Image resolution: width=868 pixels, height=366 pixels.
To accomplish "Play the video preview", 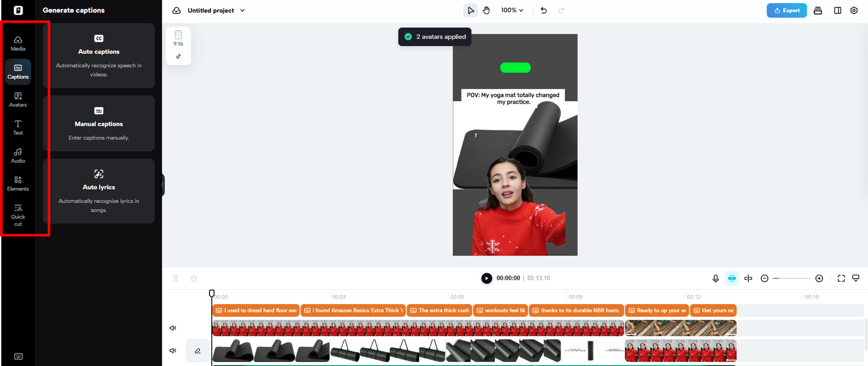I will (x=487, y=278).
